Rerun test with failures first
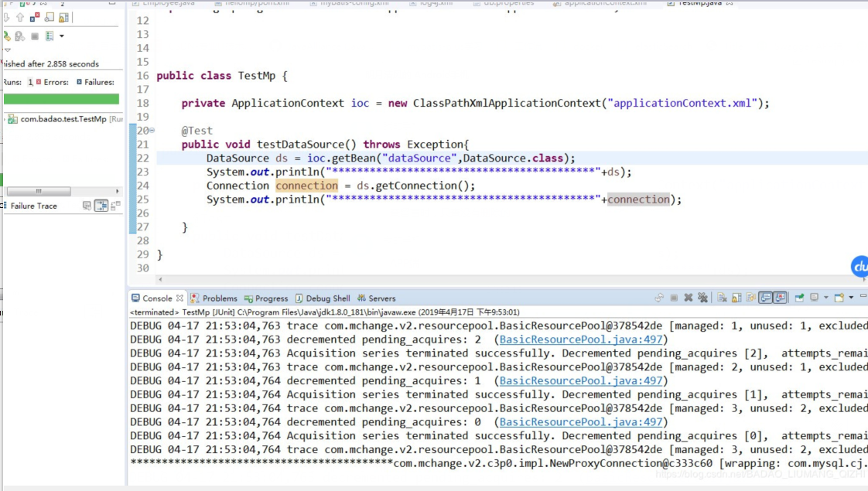Screen dimensions: 868x491 20,36
